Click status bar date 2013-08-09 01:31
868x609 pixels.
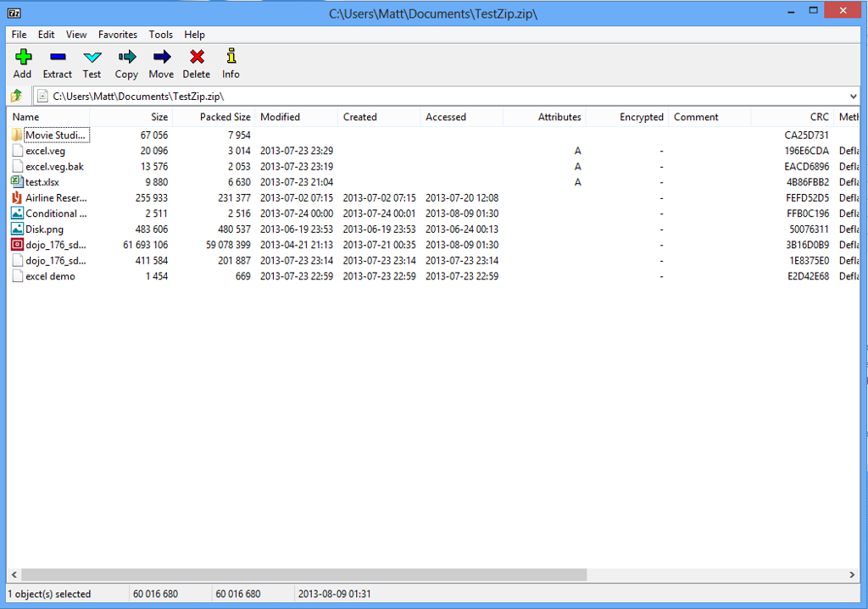pos(334,594)
